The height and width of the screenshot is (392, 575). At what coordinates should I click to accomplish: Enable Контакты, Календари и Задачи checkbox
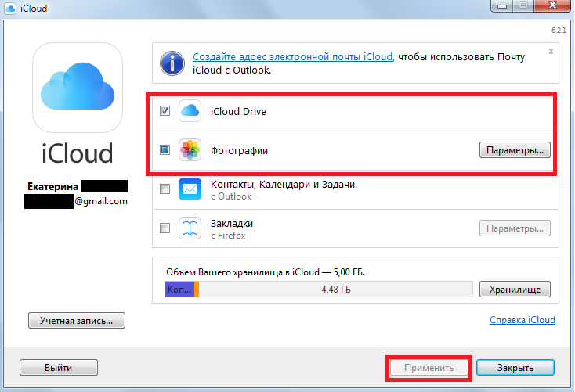point(165,189)
